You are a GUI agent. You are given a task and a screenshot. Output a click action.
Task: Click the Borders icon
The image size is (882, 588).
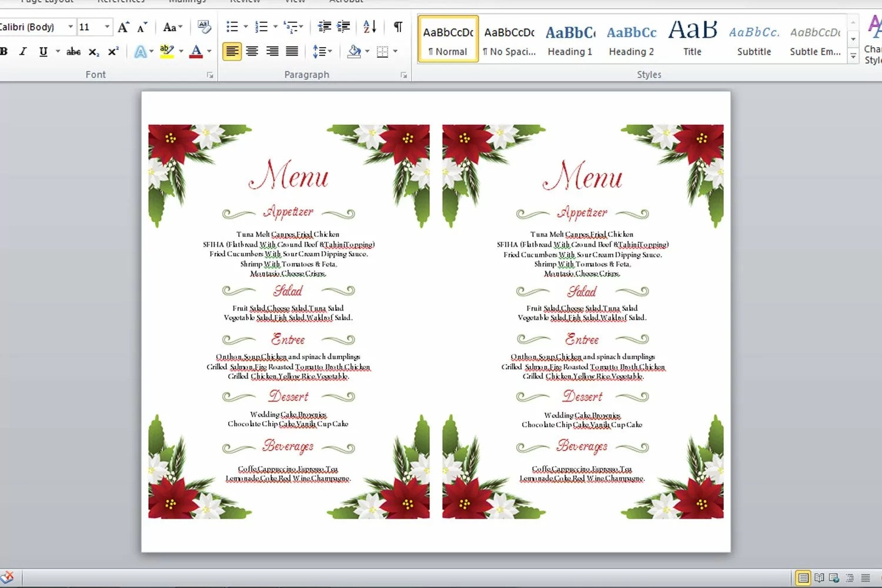point(383,52)
